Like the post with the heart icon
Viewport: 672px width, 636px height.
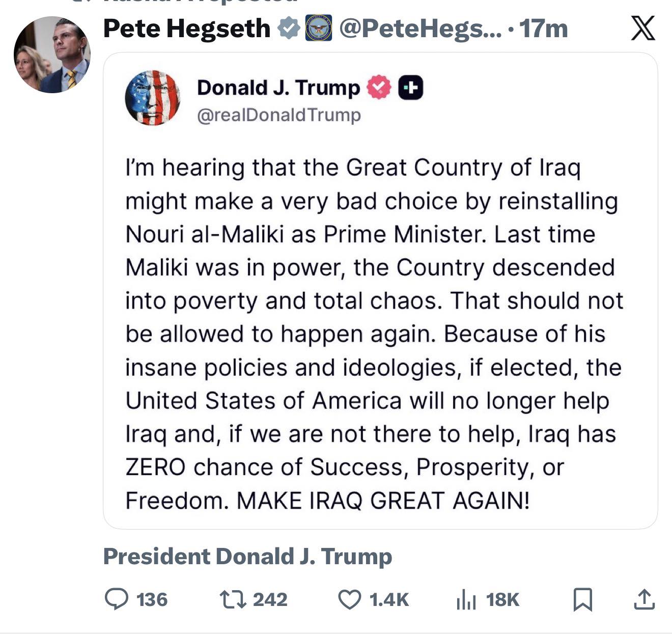350,599
